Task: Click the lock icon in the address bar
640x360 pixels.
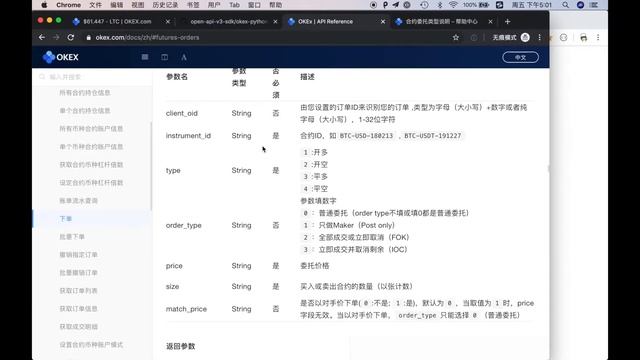Action: point(89,38)
